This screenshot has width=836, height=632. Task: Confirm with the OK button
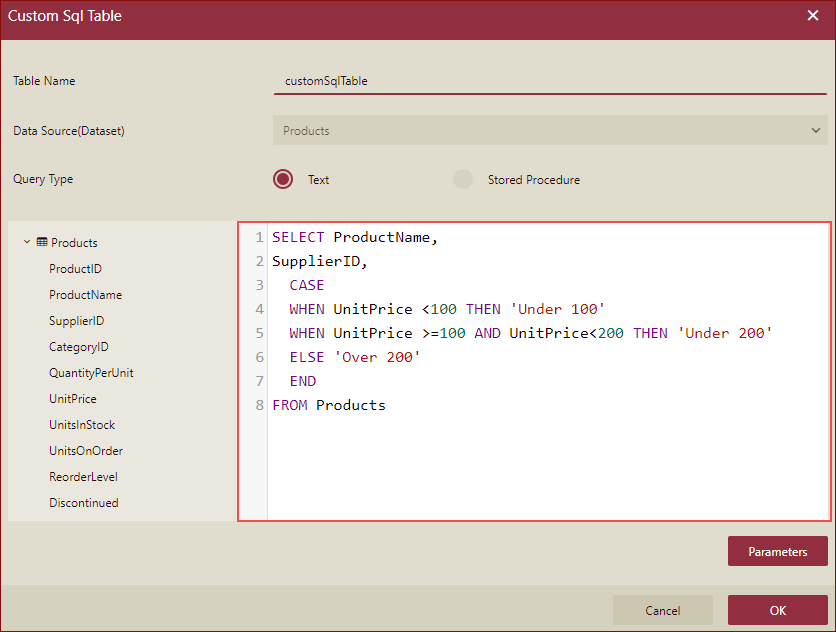point(778,610)
